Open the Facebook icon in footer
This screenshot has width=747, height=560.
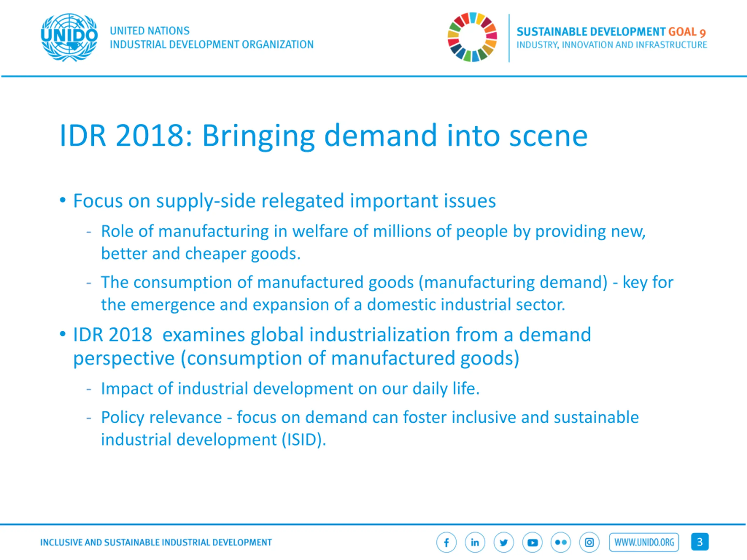pyautogui.click(x=446, y=542)
